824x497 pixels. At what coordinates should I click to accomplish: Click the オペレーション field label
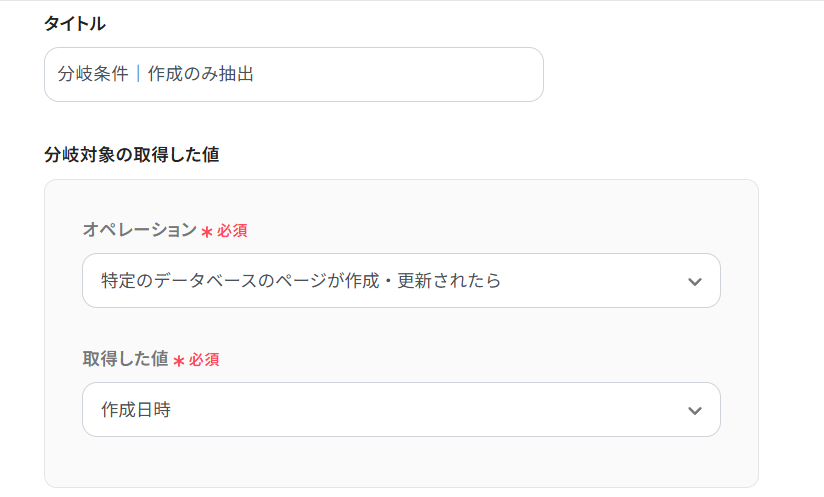pyautogui.click(x=139, y=230)
